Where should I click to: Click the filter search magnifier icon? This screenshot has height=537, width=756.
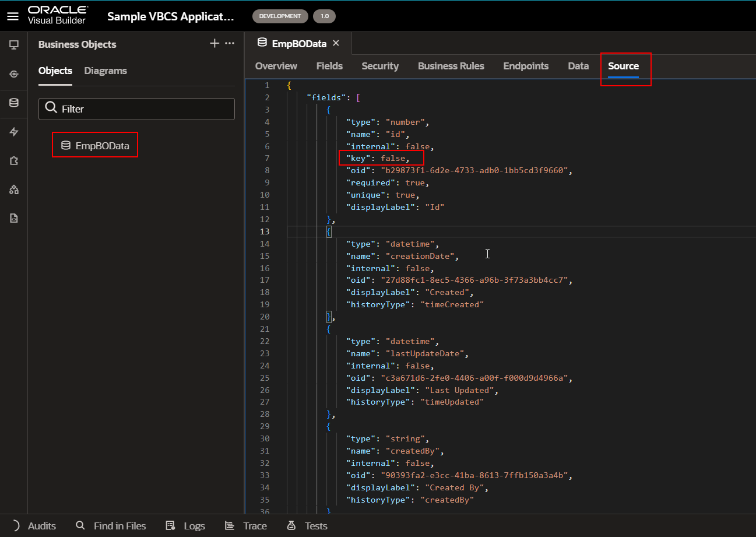pyautogui.click(x=51, y=108)
